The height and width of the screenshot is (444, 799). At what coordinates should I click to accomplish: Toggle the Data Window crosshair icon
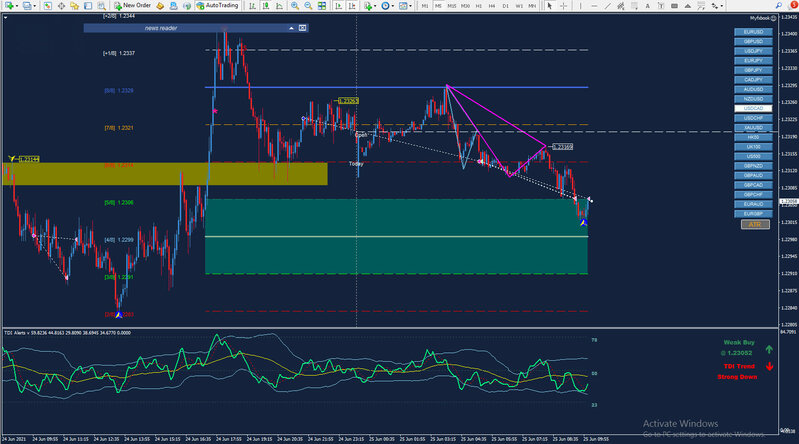(x=61, y=6)
